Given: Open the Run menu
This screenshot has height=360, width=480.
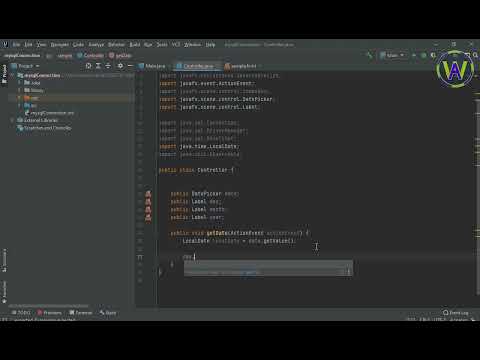Looking at the screenshot, I should [148, 44].
